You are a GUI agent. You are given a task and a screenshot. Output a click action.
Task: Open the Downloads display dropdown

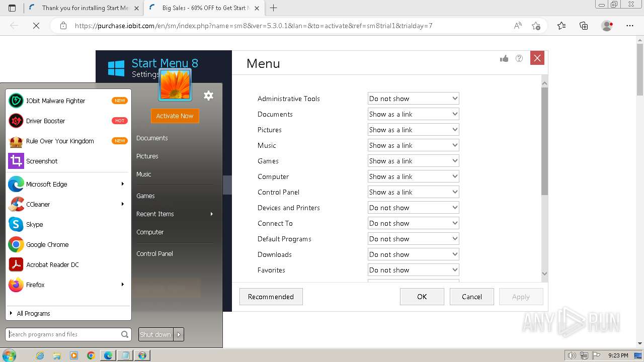coord(413,254)
